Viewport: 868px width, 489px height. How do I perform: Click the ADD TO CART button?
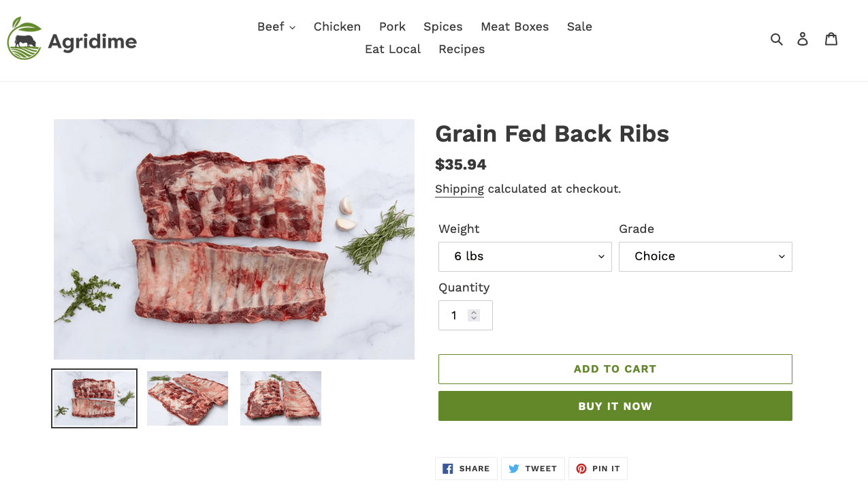coord(615,368)
